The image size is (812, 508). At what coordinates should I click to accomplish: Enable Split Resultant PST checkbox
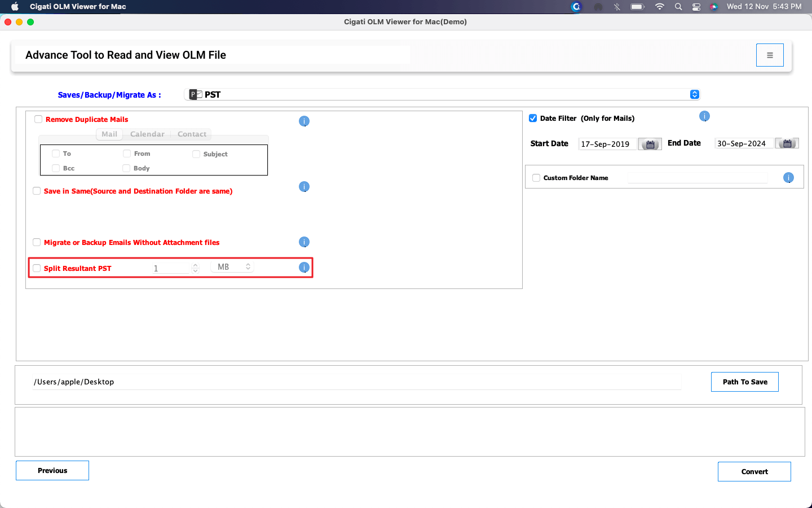point(37,268)
